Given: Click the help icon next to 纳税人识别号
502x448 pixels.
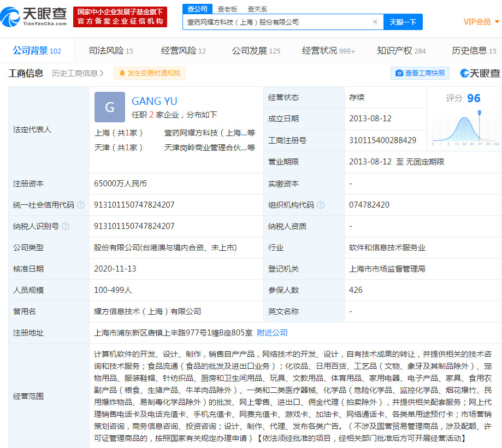Looking at the screenshot, I should [66, 226].
